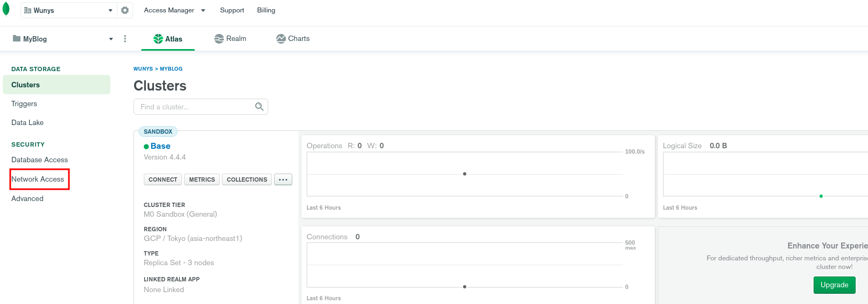Click the green Upgrade button

click(x=834, y=285)
